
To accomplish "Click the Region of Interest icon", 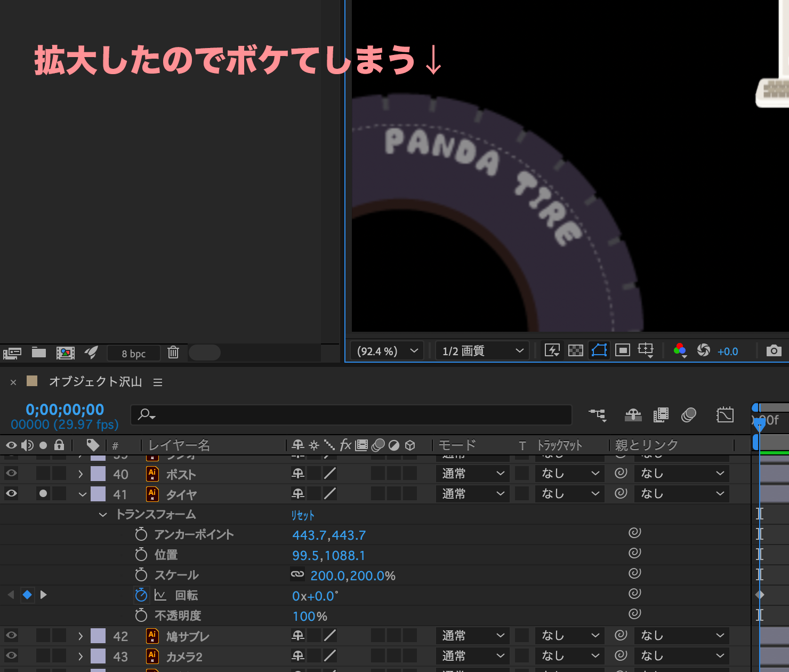I will [x=622, y=350].
